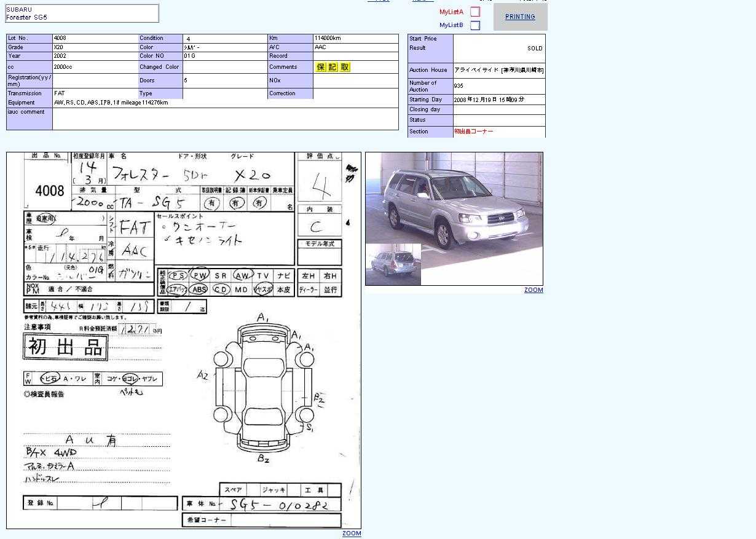The image size is (756, 539).
Task: Select the Color NO value 01G
Action: click(189, 56)
